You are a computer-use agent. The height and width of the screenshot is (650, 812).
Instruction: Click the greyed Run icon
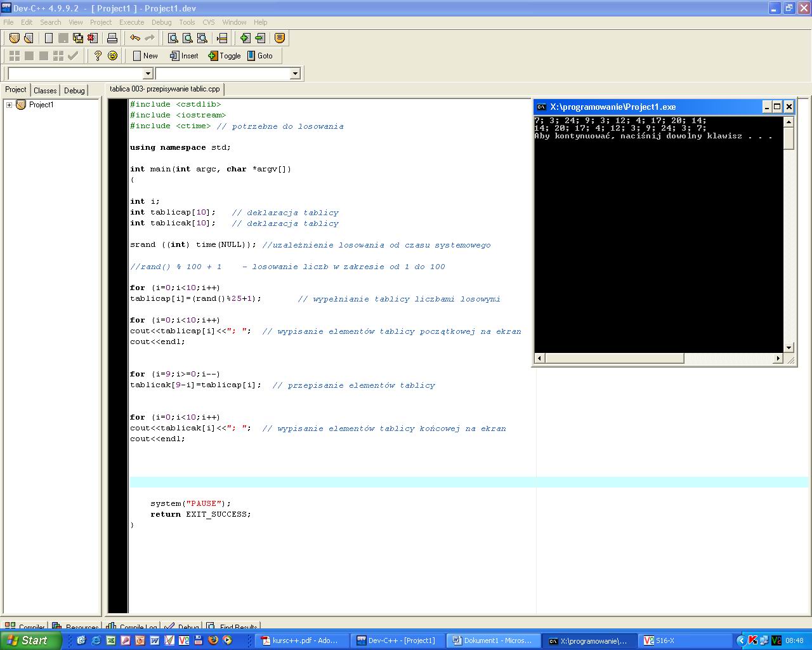pyautogui.click(x=29, y=56)
